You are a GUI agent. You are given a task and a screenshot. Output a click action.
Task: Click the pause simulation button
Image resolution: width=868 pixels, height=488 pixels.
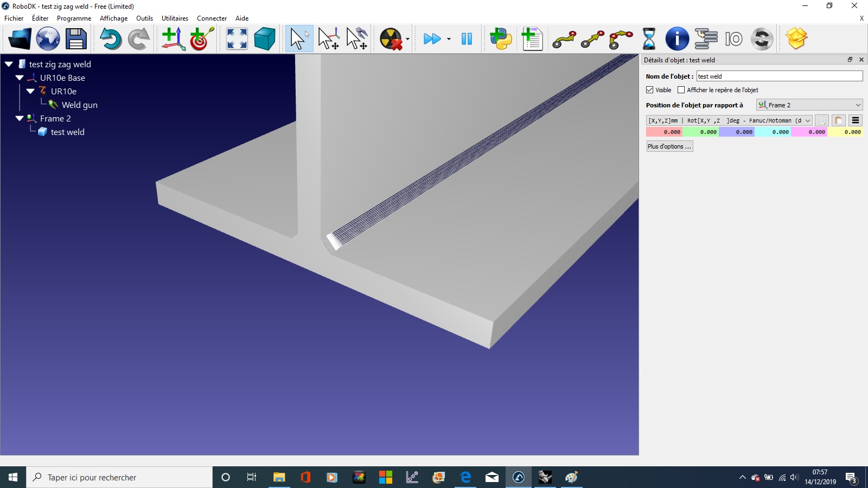(x=467, y=38)
